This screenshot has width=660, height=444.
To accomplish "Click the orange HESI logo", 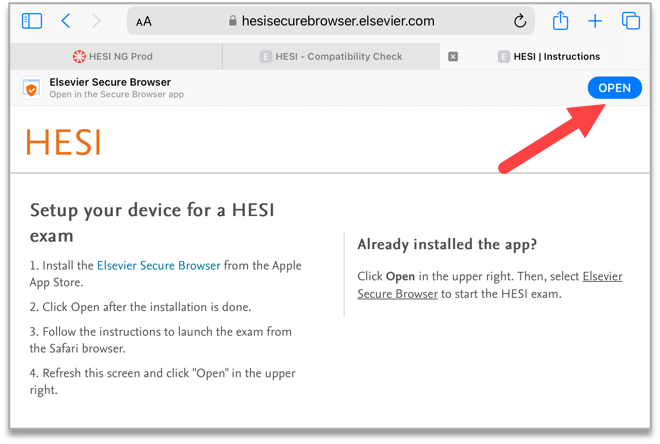I will (63, 143).
